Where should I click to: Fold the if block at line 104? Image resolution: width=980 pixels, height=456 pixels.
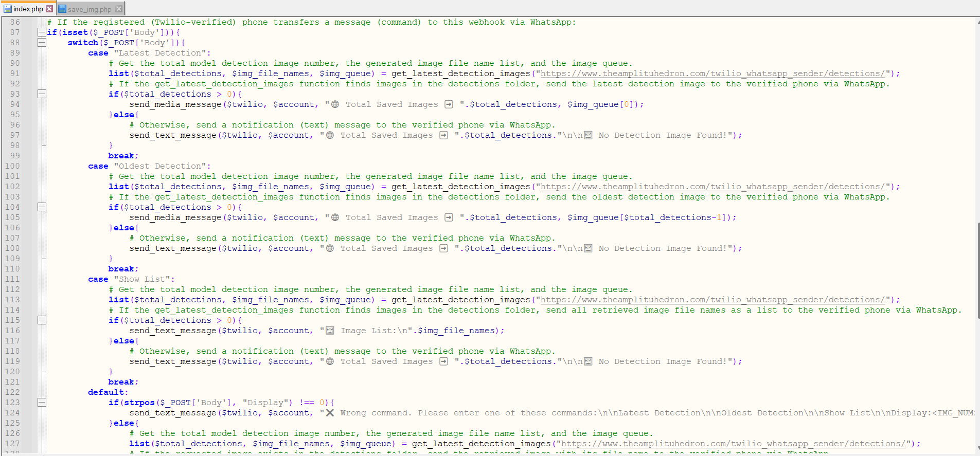coord(42,207)
